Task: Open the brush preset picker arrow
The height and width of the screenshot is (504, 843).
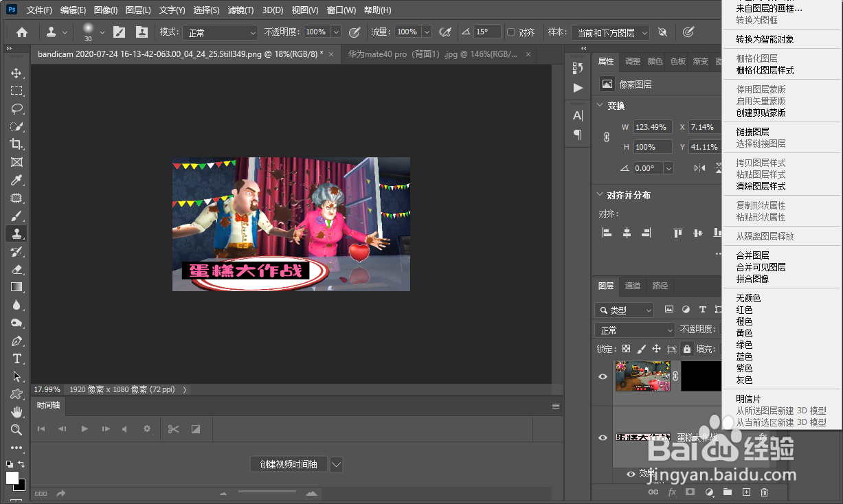Action: point(102,32)
